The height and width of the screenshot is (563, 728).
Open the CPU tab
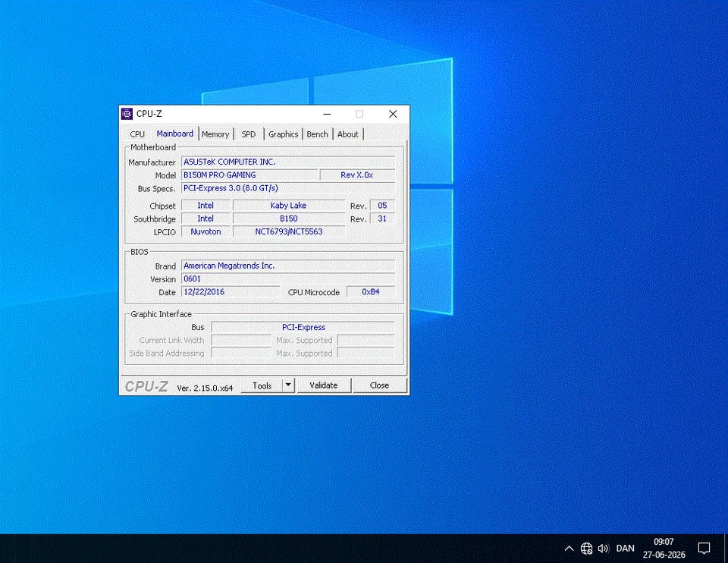pos(137,134)
